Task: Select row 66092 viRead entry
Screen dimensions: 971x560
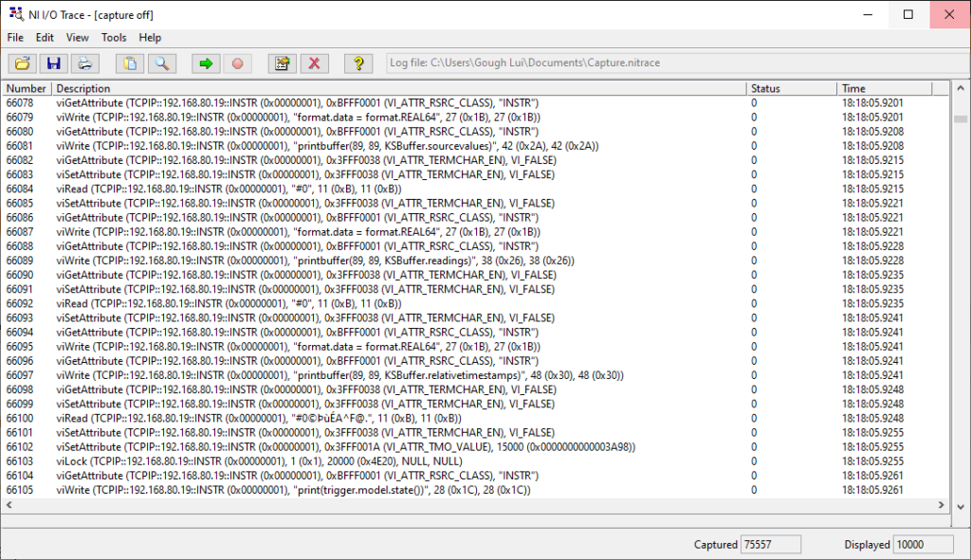Action: (476, 304)
